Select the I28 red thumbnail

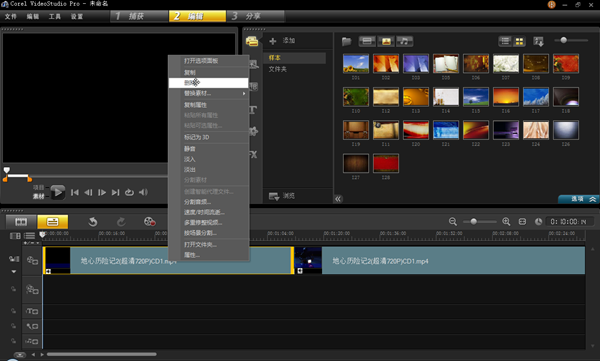(386, 163)
